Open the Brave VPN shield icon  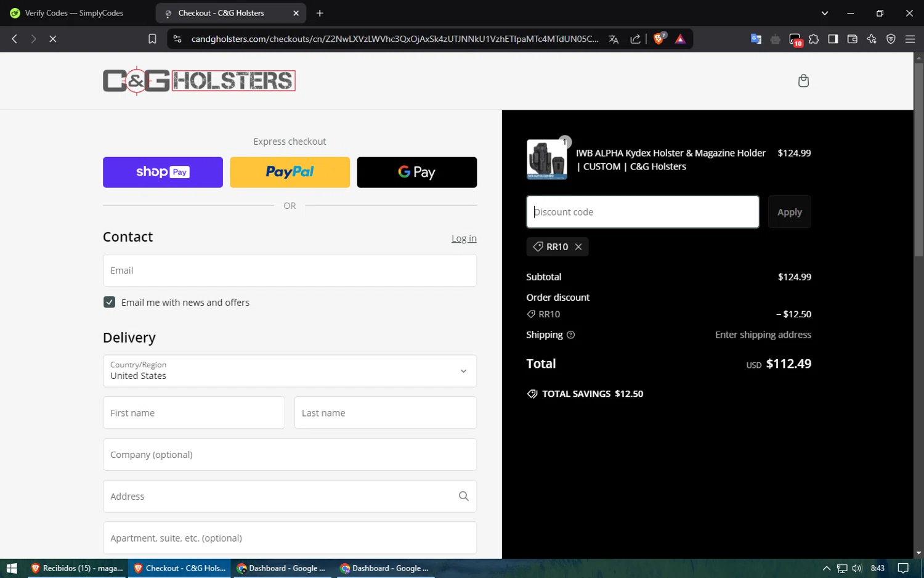(891, 39)
